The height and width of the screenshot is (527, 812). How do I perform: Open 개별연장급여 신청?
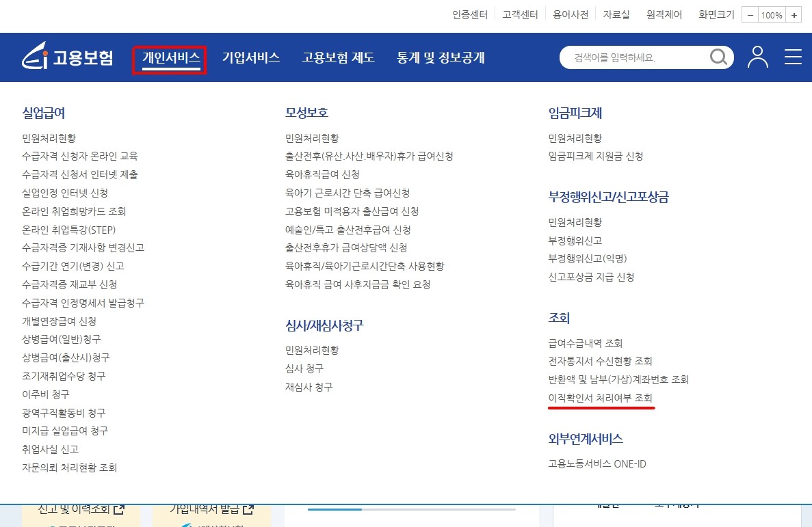pos(59,321)
